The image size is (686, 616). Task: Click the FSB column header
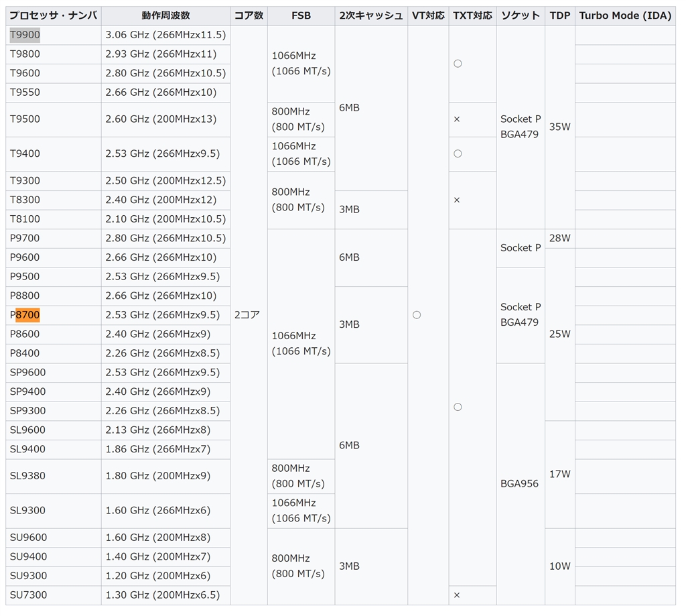click(x=301, y=16)
